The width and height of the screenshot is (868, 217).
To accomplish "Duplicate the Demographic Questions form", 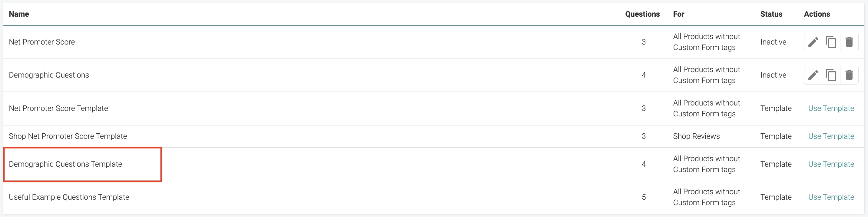I will (x=831, y=75).
